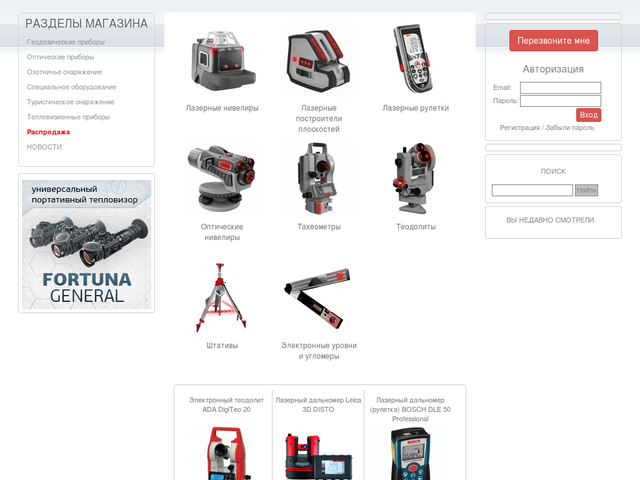
Task: Select the Лазерные построители плоскостей product icon
Action: [319, 60]
